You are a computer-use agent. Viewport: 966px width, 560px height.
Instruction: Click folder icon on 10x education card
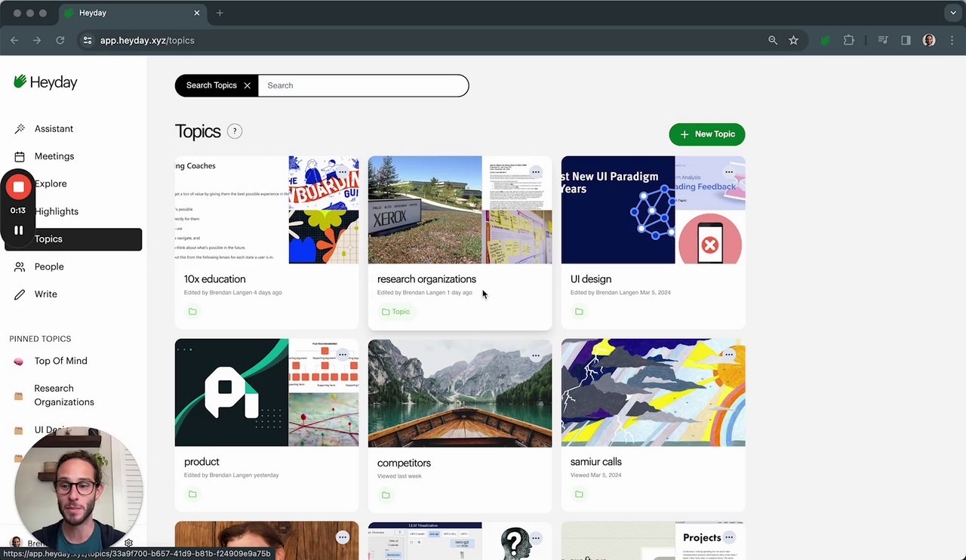[x=192, y=312]
